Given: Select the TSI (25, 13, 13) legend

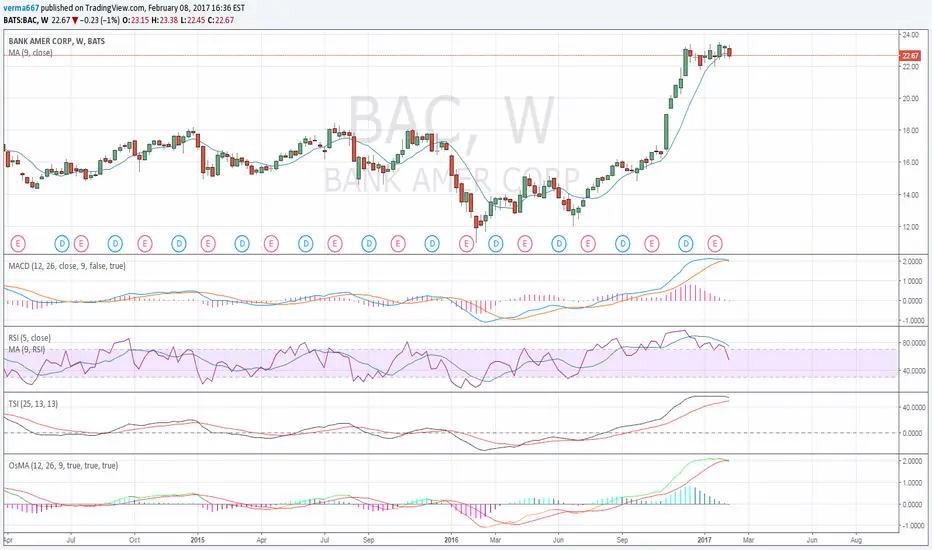Looking at the screenshot, I should coord(33,404).
